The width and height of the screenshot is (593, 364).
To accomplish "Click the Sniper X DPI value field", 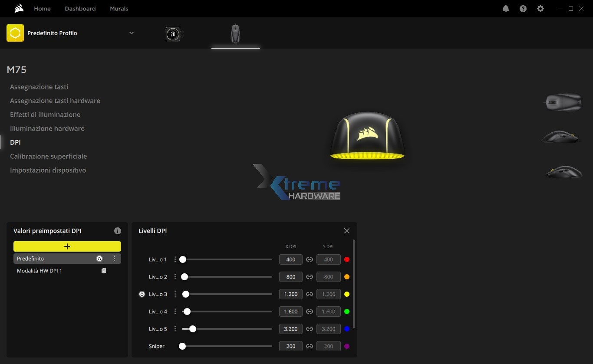I will click(290, 346).
